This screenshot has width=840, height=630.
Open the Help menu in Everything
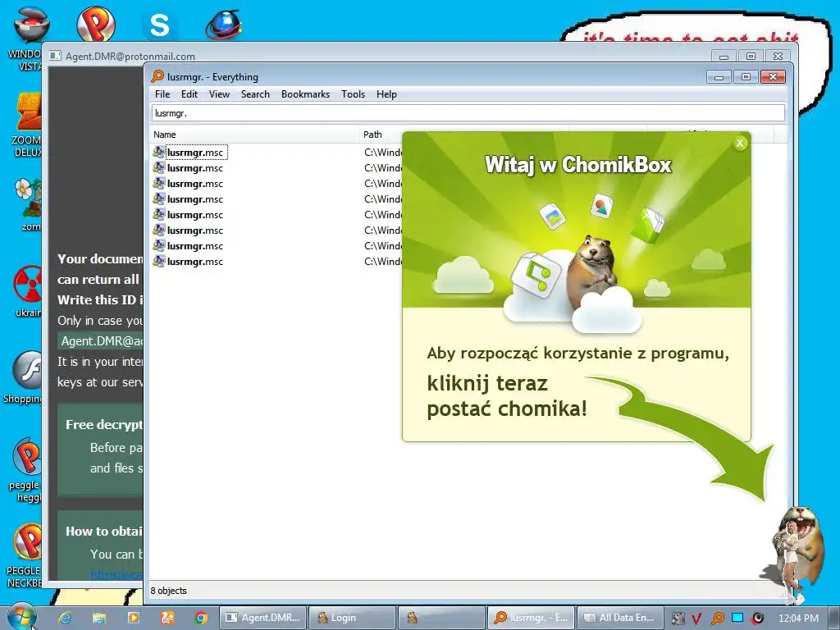tap(386, 94)
